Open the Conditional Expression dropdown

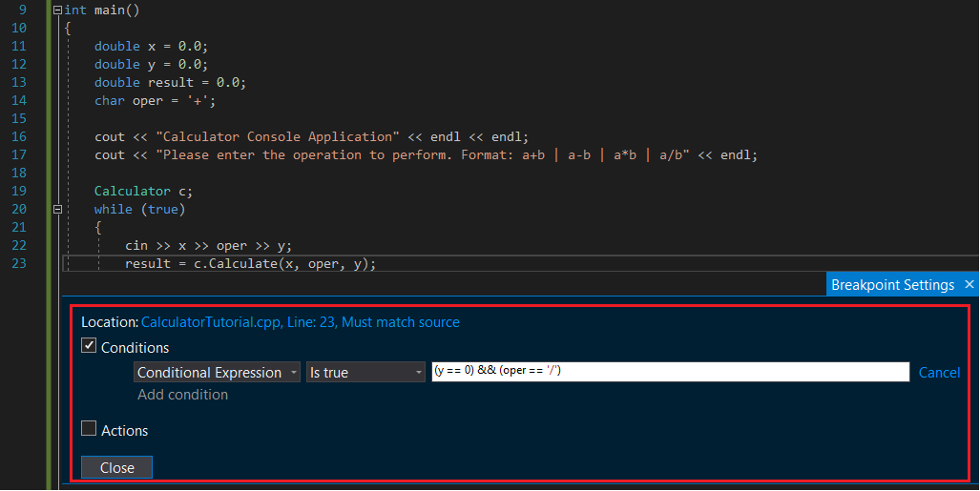[x=217, y=373]
